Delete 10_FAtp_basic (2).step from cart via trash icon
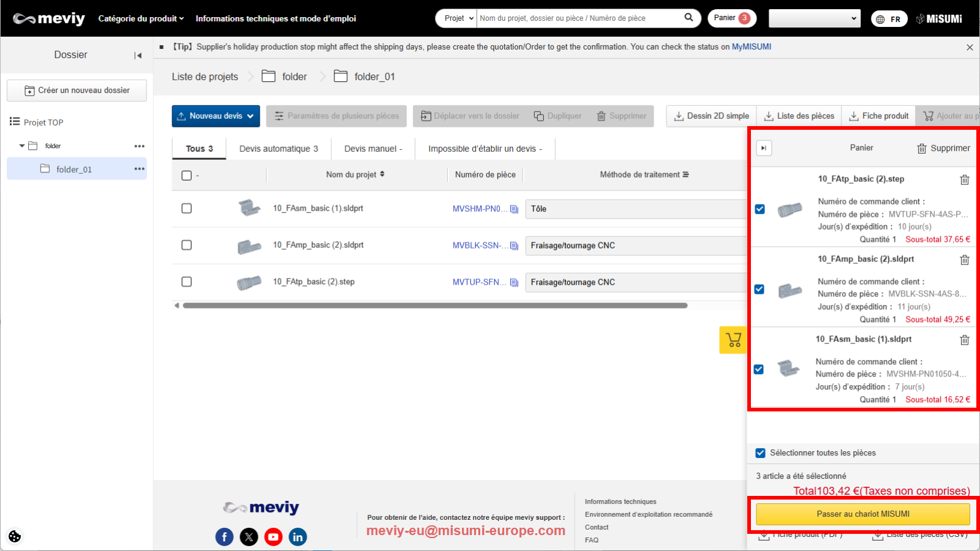This screenshot has height=551, width=980. coord(964,179)
